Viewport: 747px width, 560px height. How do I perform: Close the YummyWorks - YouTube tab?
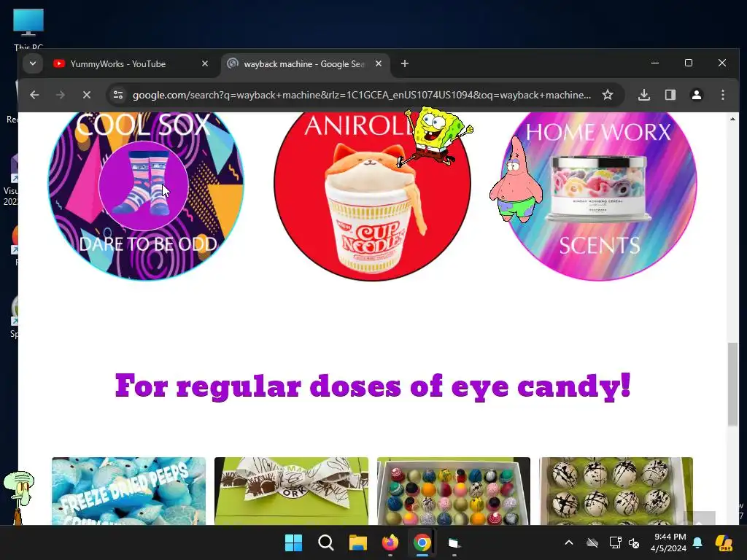pos(205,64)
